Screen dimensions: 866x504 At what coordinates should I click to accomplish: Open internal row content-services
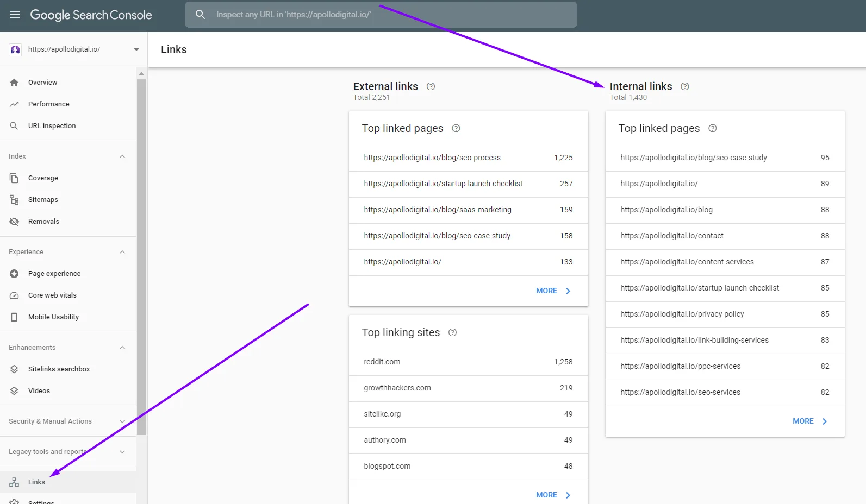(725, 262)
